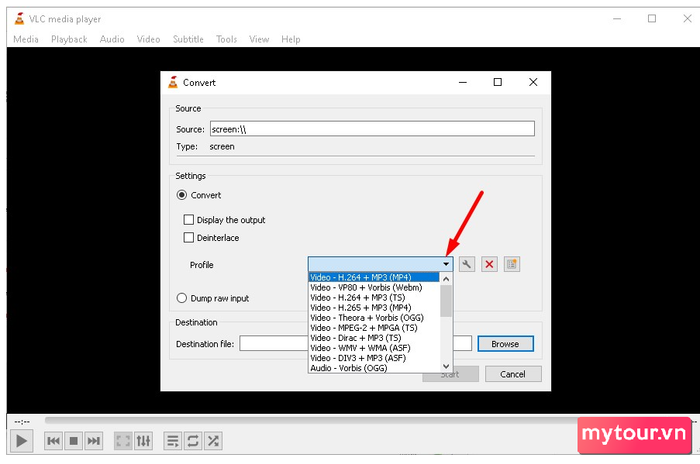The height and width of the screenshot is (464, 700).
Task: Edit selected profile with wrench icon
Action: (467, 264)
